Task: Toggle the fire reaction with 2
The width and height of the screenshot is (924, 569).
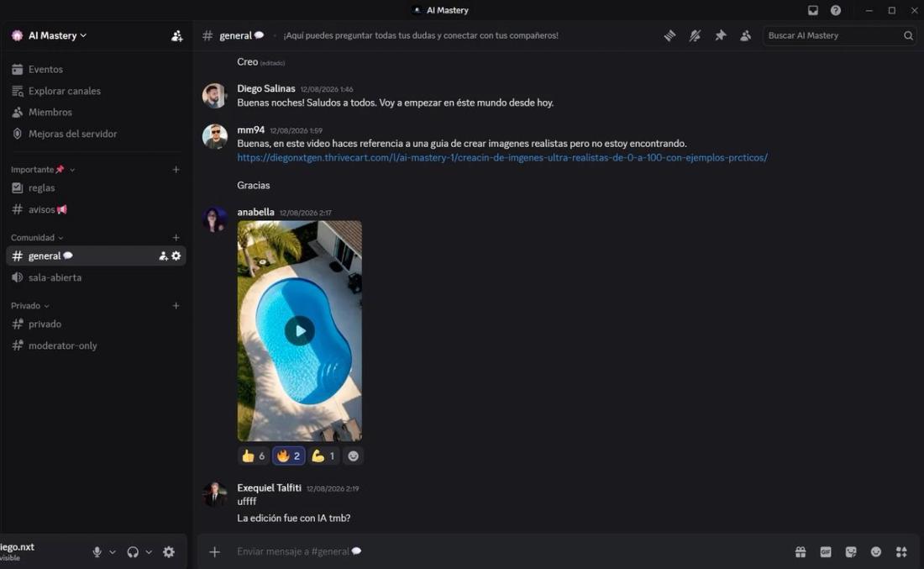Action: [x=289, y=456]
